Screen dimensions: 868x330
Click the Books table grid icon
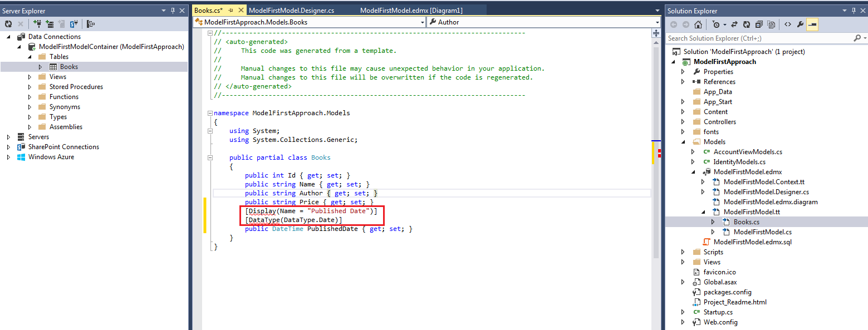point(53,67)
